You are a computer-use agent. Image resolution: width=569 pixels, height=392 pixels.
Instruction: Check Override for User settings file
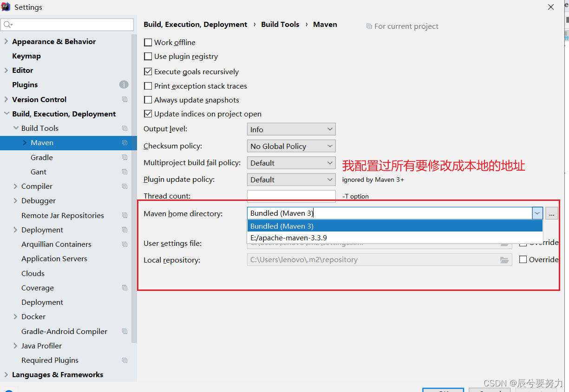click(523, 243)
